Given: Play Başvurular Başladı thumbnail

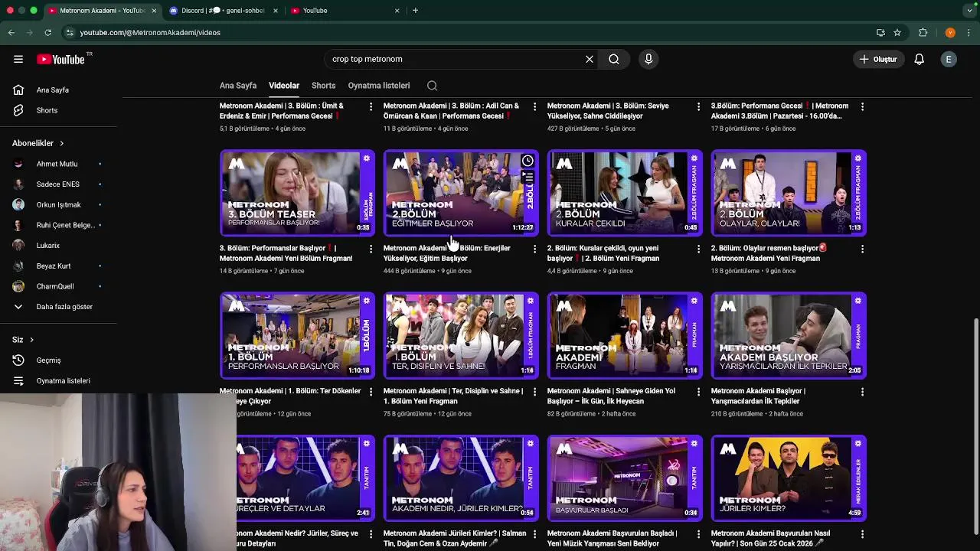Looking at the screenshot, I should coord(625,478).
